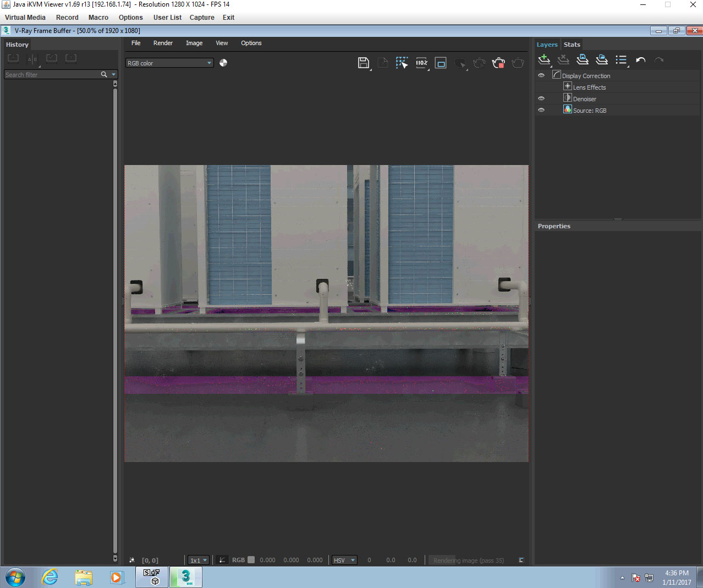This screenshot has width=703, height=588.
Task: Click Exit in iKVM menu bar
Action: (x=228, y=18)
